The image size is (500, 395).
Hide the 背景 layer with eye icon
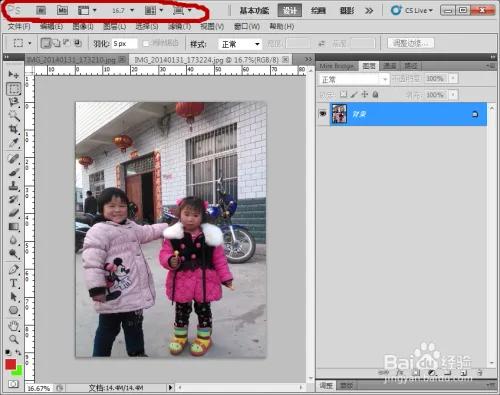click(x=323, y=114)
